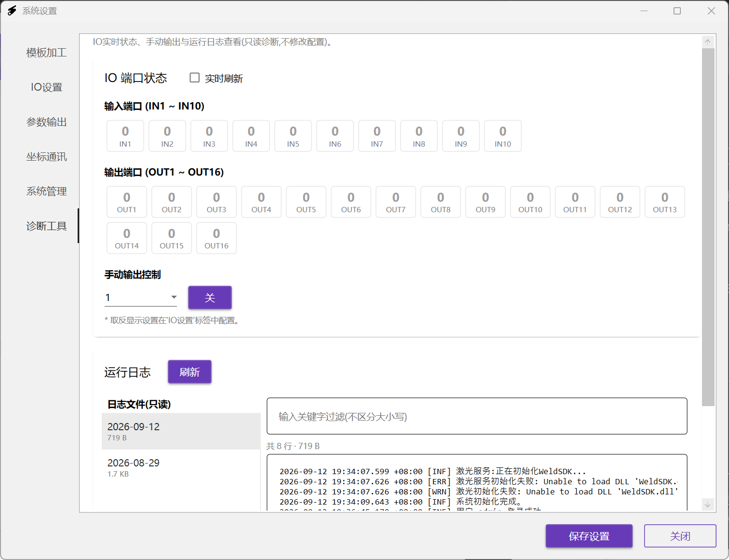This screenshot has width=729, height=560.
Task: Open 系统管理 tab
Action: 46,191
